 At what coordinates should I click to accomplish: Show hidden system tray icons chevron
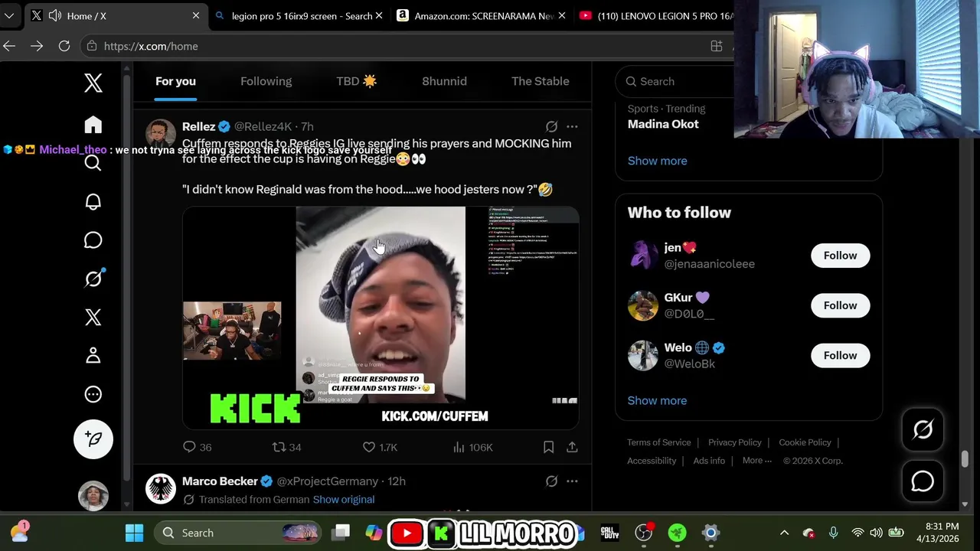pyautogui.click(x=784, y=533)
